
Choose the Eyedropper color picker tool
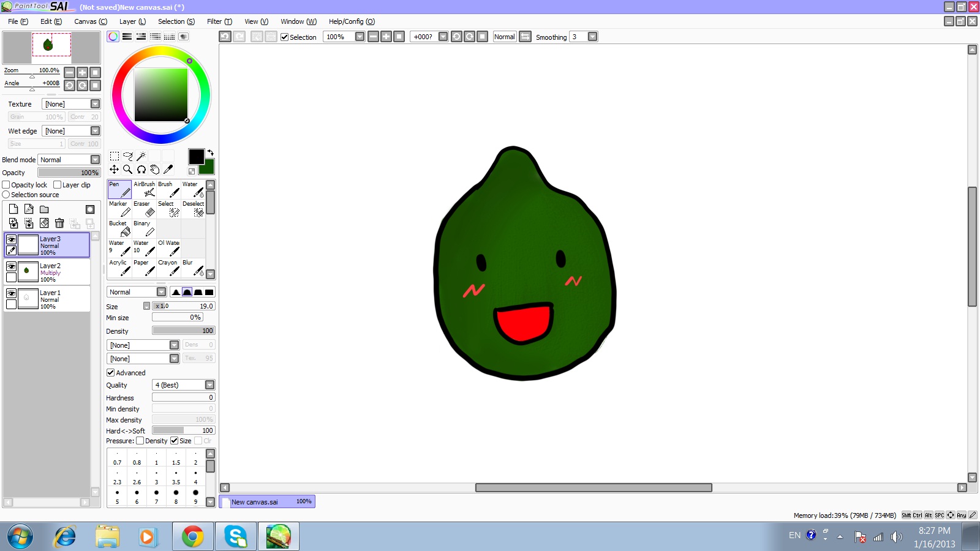point(168,170)
